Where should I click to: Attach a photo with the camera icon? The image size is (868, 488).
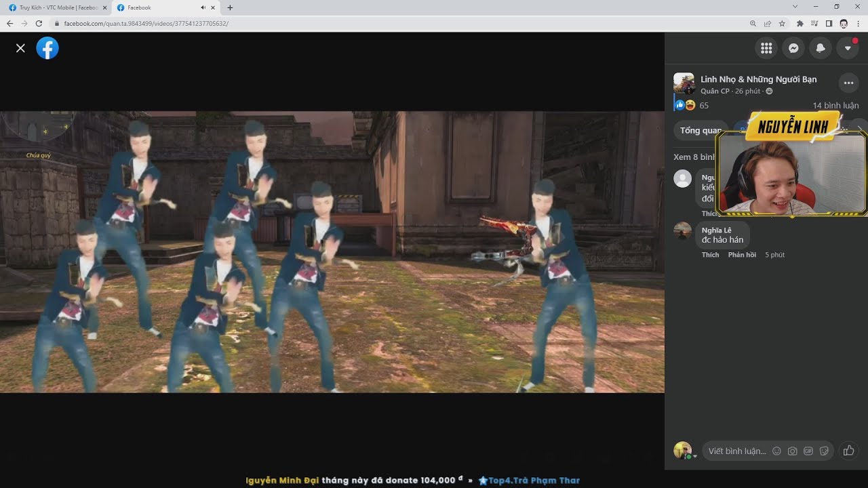click(x=793, y=451)
